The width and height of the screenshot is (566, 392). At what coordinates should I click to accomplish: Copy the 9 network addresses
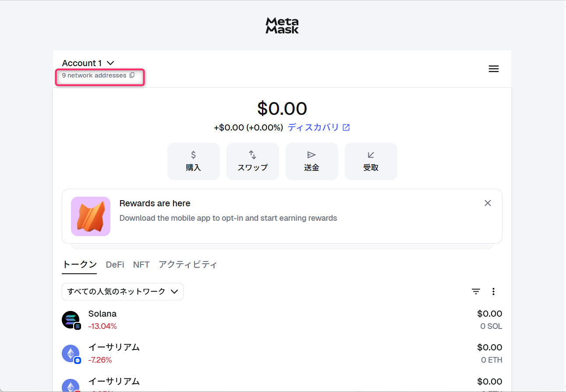pyautogui.click(x=132, y=75)
